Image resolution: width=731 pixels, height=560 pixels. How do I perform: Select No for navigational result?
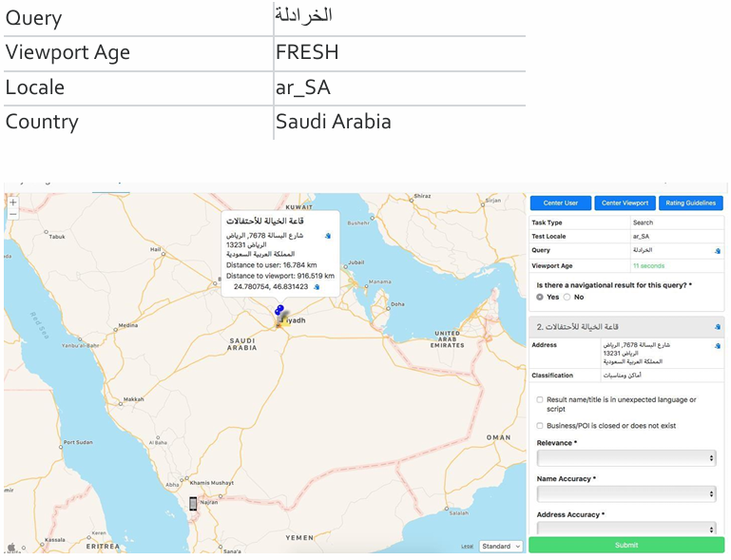click(x=567, y=297)
